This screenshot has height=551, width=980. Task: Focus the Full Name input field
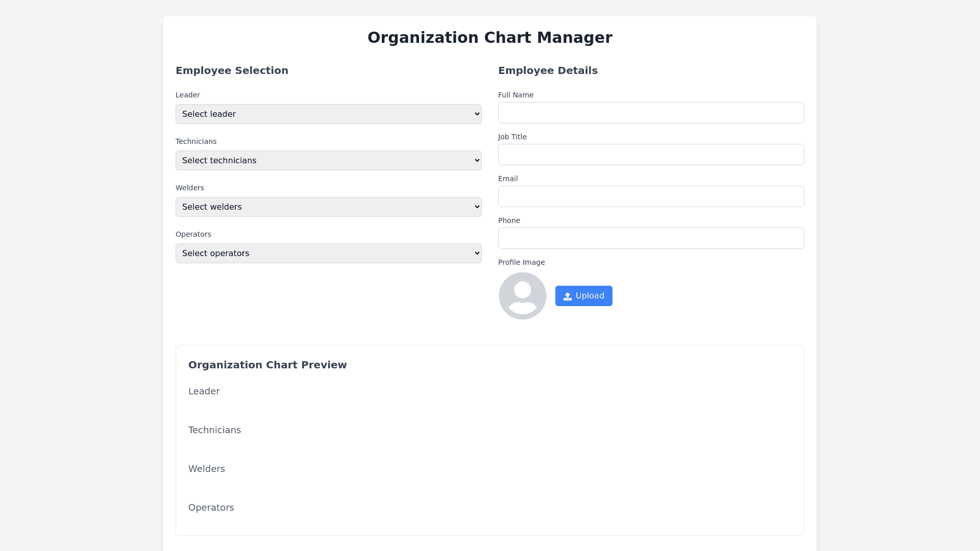click(651, 113)
